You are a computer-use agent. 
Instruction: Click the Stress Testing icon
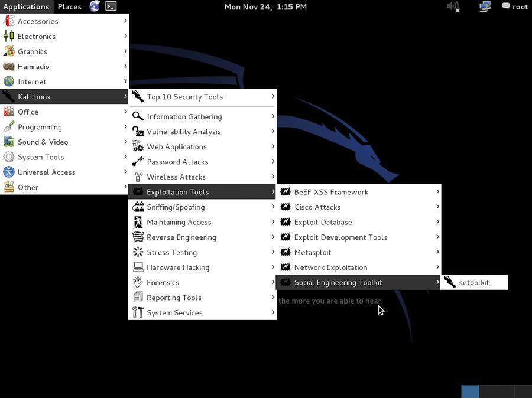[x=138, y=252]
